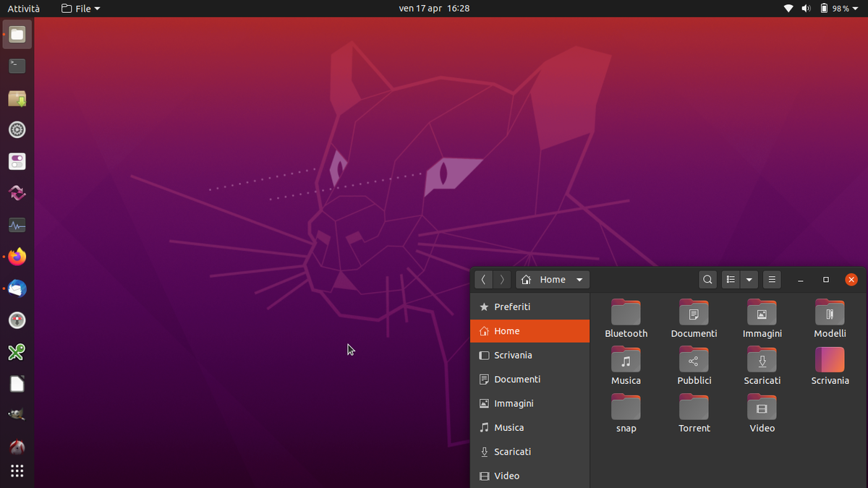The width and height of the screenshot is (868, 488).
Task: Show all applications grid
Action: point(17,471)
